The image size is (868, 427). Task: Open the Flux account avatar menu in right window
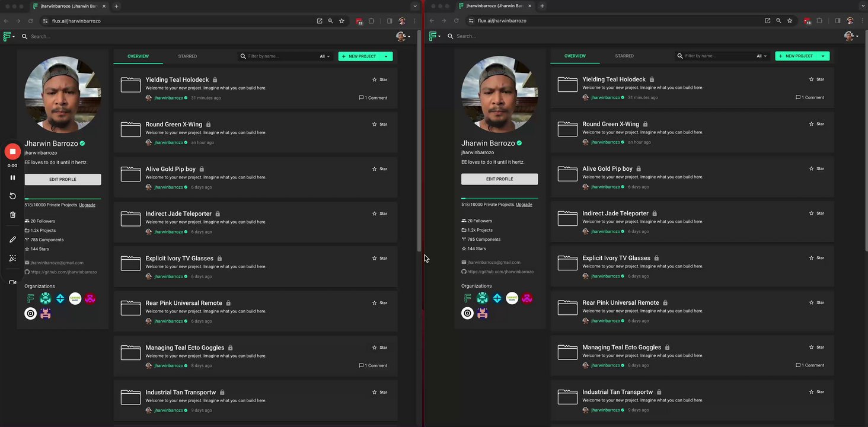[x=852, y=36]
